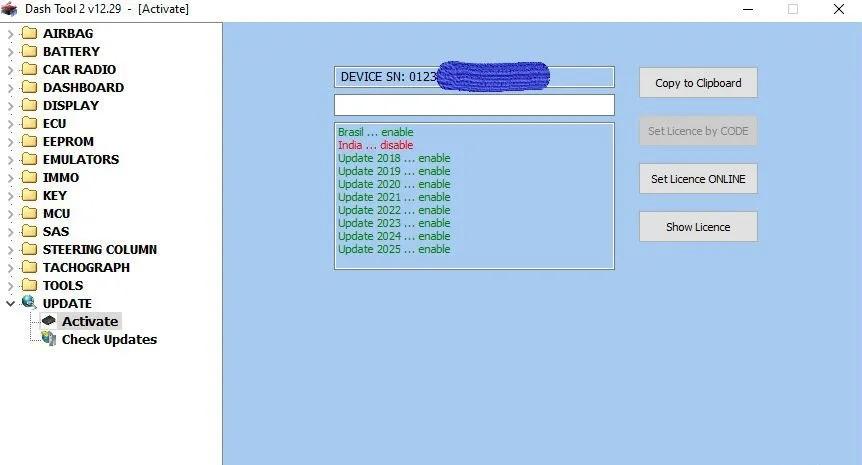
Task: Minimize the Dash Tool window
Action: 748,9
